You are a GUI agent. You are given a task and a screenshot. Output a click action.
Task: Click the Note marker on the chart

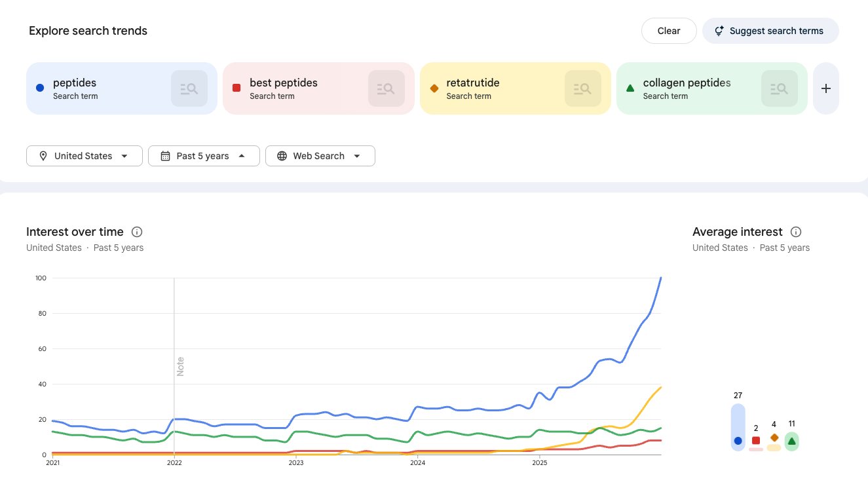[180, 366]
